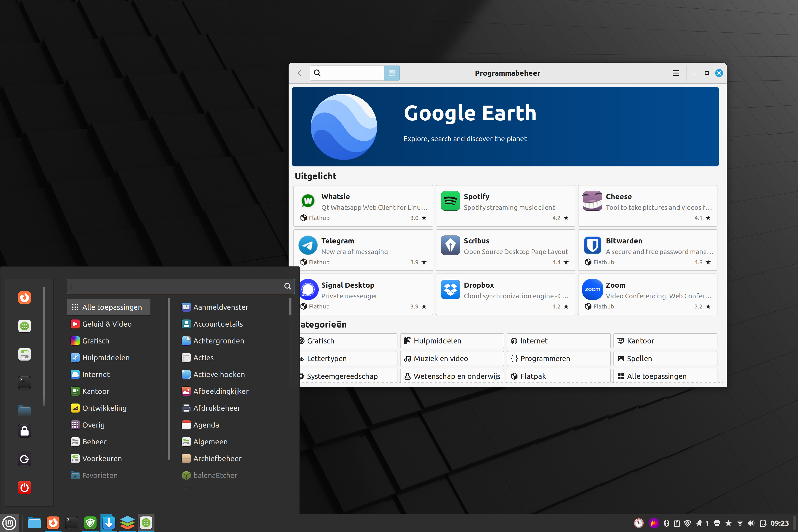Image resolution: width=798 pixels, height=532 pixels.
Task: Click the Google Earth banner
Action: coord(505,127)
